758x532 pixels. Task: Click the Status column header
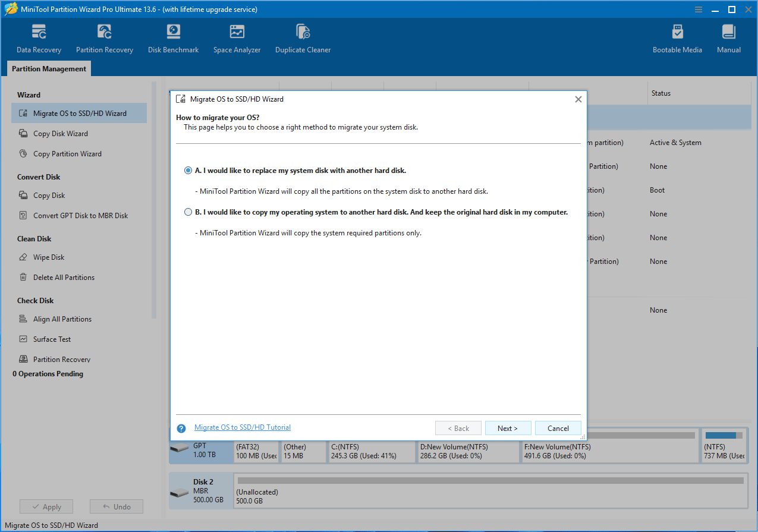698,93
